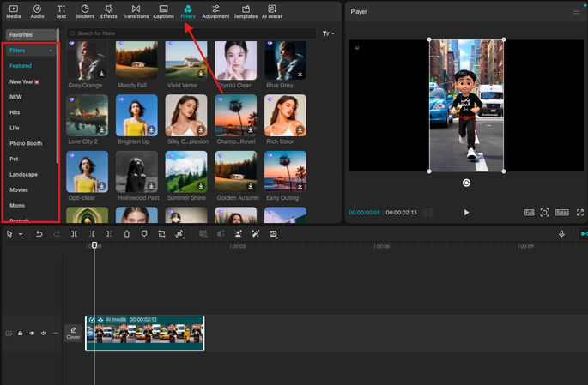Viewport: 588px width, 385px height.
Task: Click the Full quality button in Player
Action: 529,213
